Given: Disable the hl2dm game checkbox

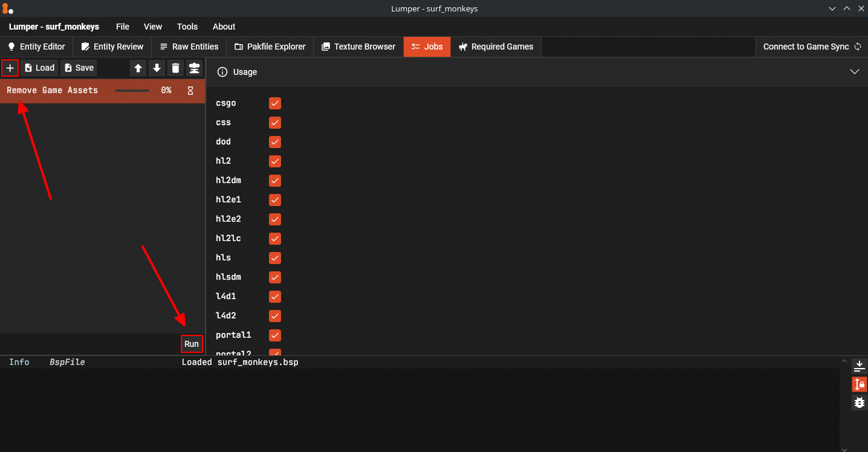Looking at the screenshot, I should [275, 181].
